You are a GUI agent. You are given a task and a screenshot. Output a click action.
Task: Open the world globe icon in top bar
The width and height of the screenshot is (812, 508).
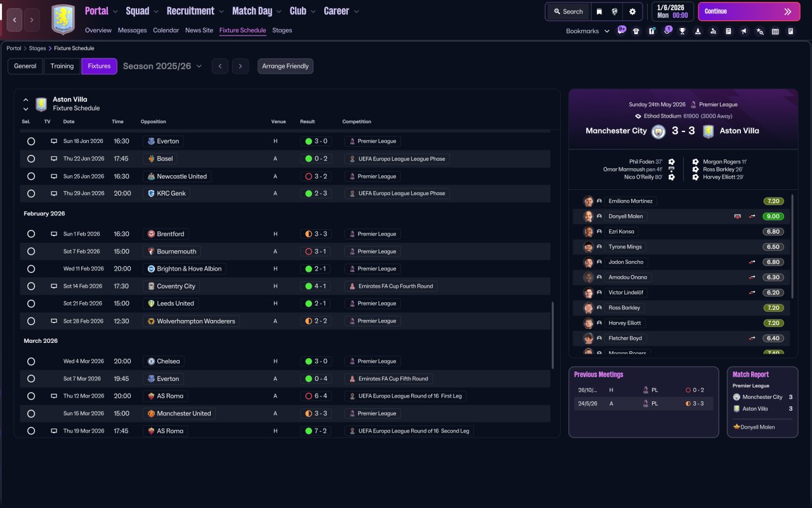click(615, 11)
